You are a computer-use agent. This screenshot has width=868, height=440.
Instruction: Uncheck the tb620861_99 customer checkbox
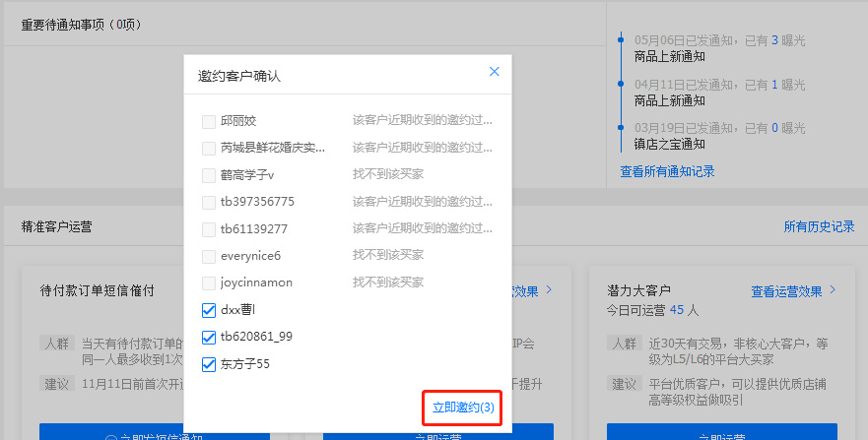pyautogui.click(x=209, y=337)
